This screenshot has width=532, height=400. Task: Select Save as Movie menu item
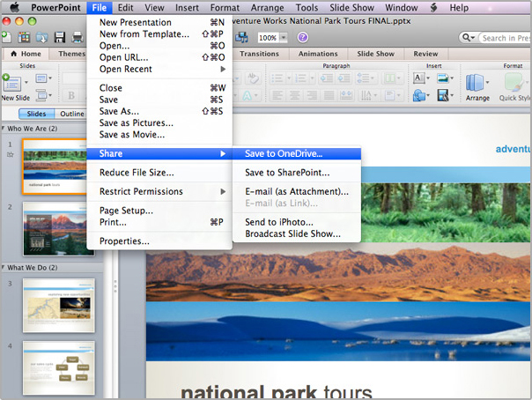pos(159,135)
